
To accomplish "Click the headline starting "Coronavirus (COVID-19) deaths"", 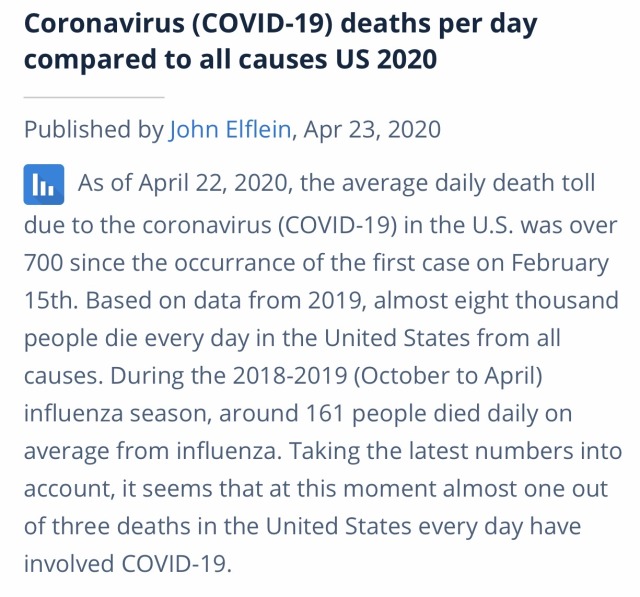I will tap(280, 23).
